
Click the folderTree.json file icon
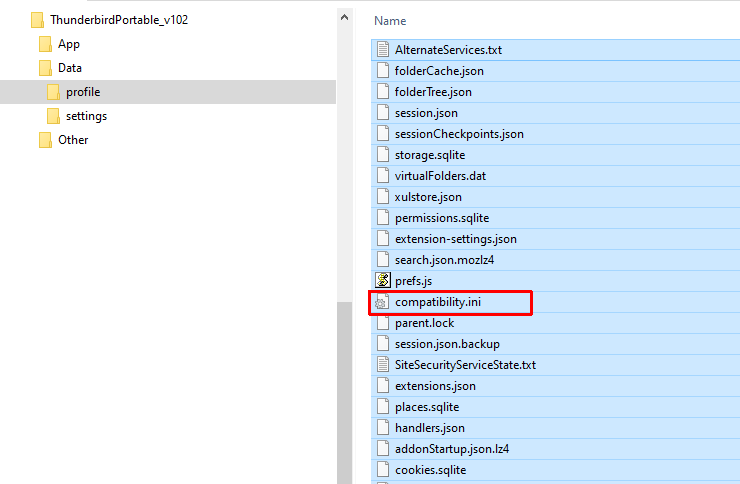[x=383, y=92]
